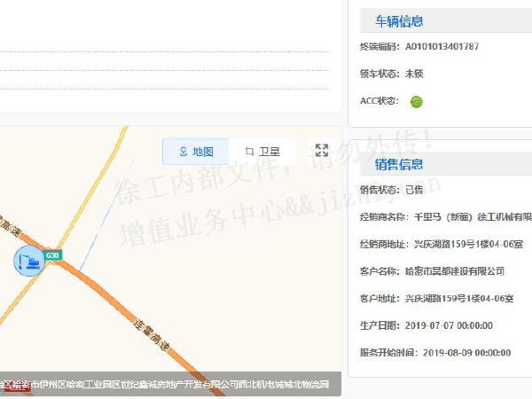Screen dimensions: 532x399
Task: Click the square icon in 卫星 tab
Action: 249,152
